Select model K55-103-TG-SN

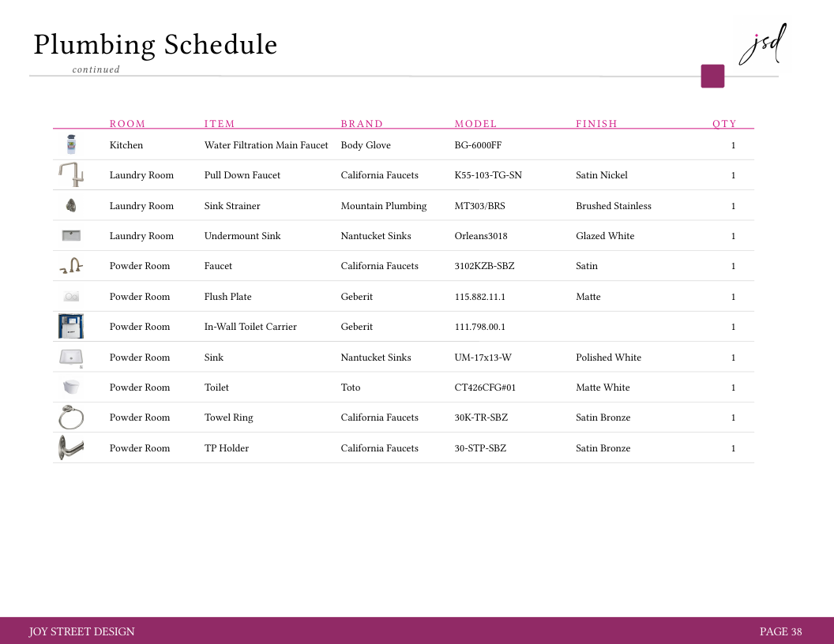[x=488, y=175]
